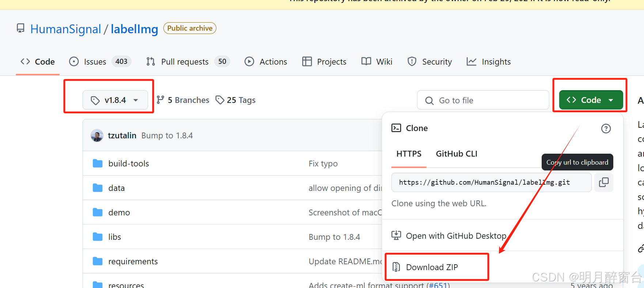Open tzutalin's profile link

click(122, 135)
